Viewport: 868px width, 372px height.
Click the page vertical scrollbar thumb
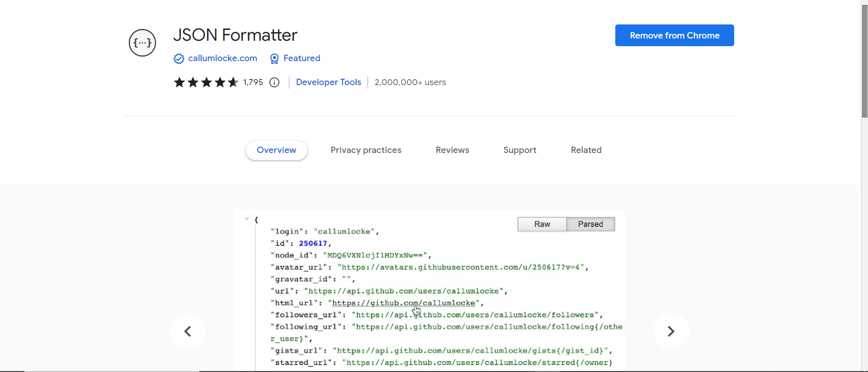tap(864, 59)
